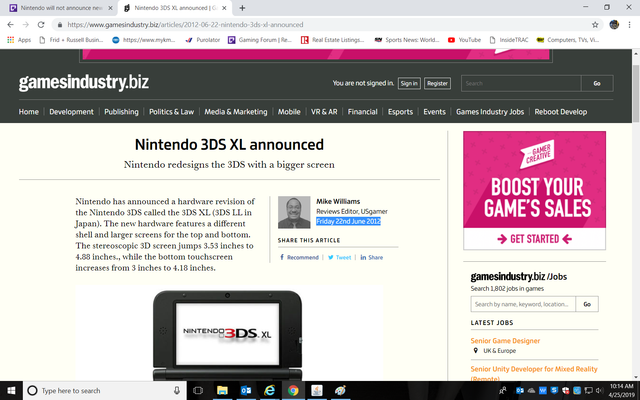This screenshot has height=400, width=640.
Task: Open the Real Estate Listings bookmark
Action: pos(333,40)
